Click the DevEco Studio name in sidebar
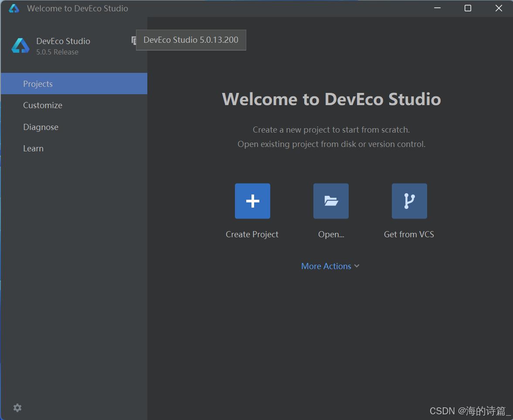The height and width of the screenshot is (420, 513). point(63,41)
